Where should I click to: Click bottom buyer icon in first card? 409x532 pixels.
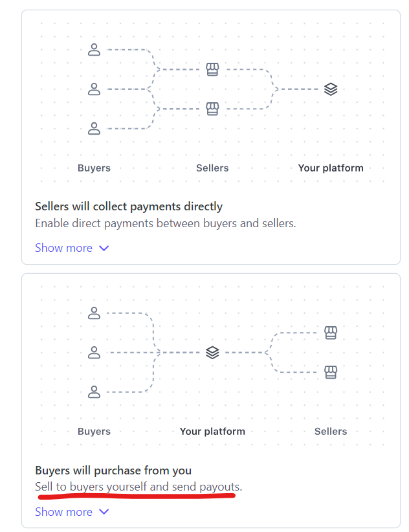pyautogui.click(x=94, y=129)
